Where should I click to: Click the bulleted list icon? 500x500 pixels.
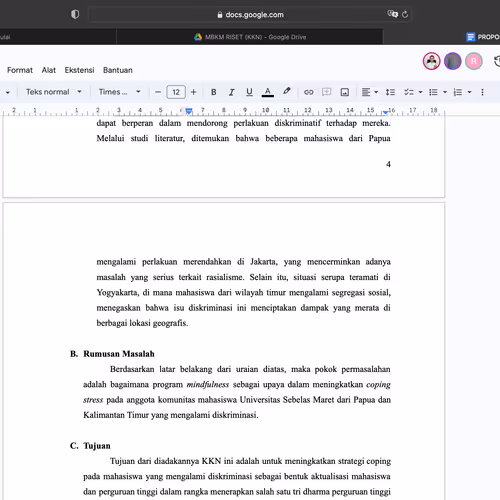(x=433, y=92)
